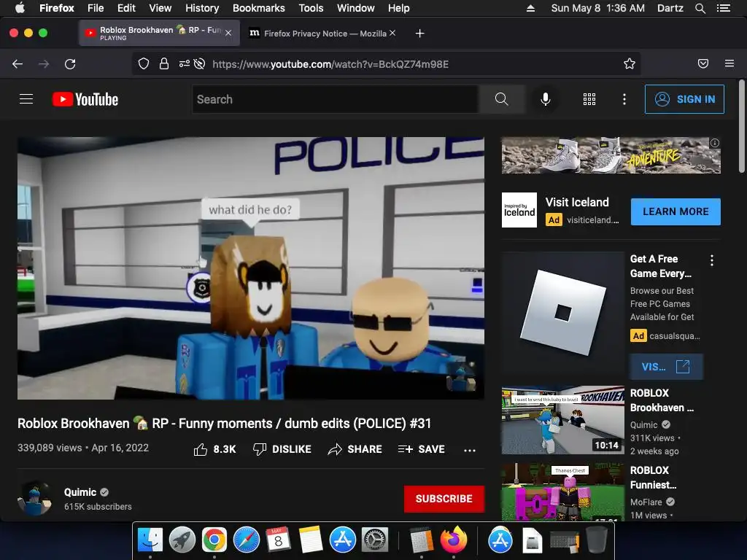747x560 pixels.
Task: Open the Tools menu
Action: click(311, 8)
